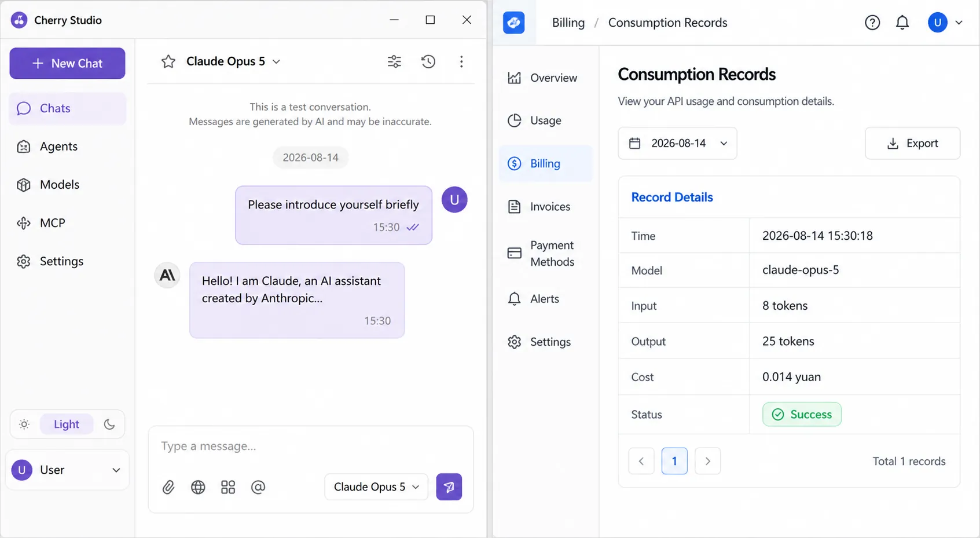Open Usage in the billing sidebar
Screen dimensions: 980x538
coord(545,120)
